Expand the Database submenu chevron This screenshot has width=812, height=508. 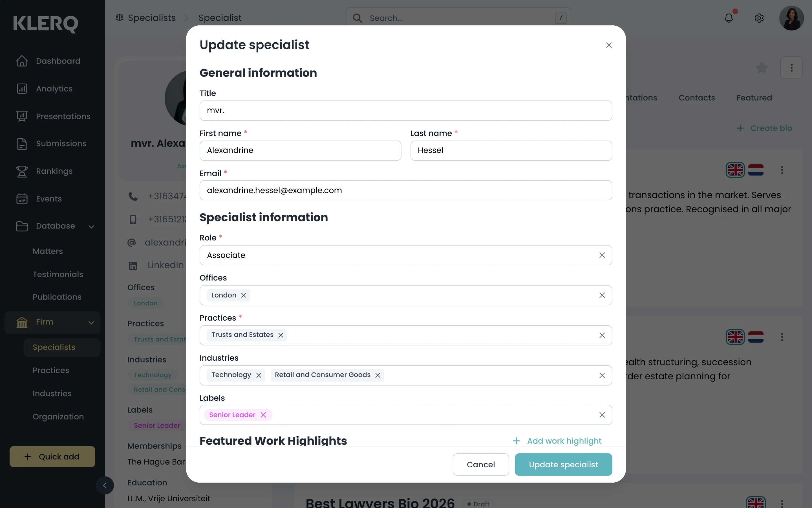point(91,226)
